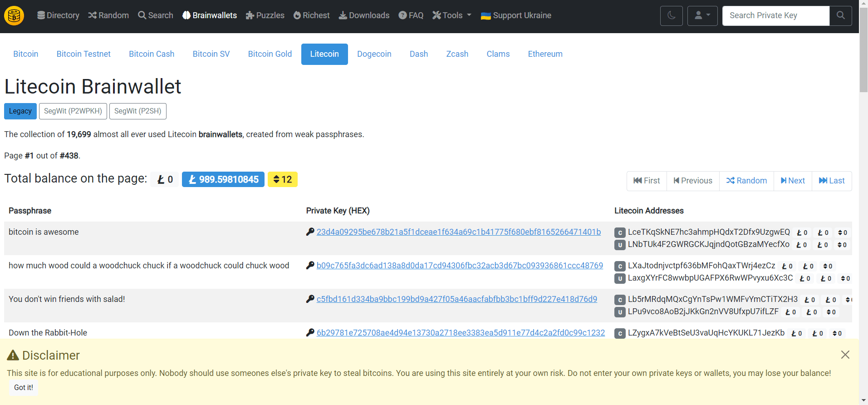Screen dimensions: 868x405
Task: Type in the Search Private Key field
Action: coord(775,16)
